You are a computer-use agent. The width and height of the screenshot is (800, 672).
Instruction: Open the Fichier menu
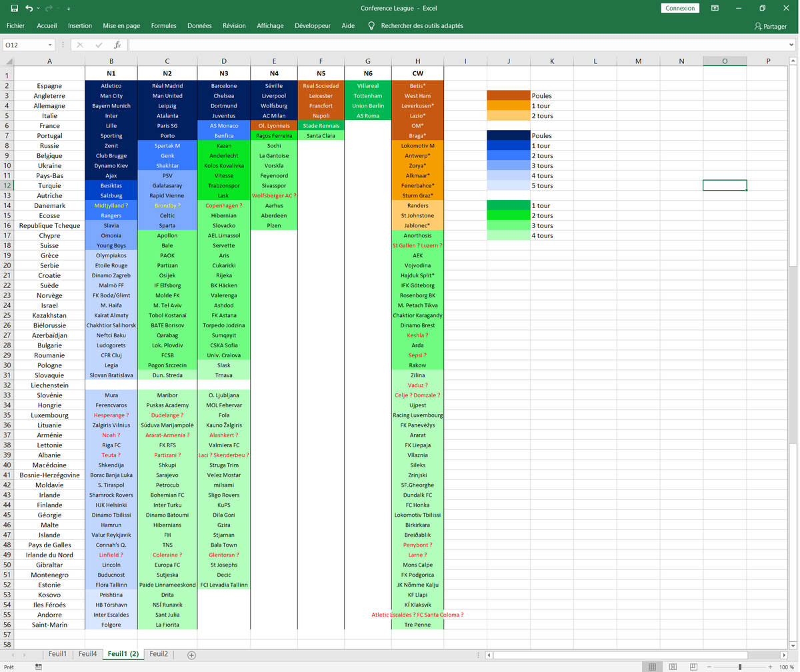tap(15, 26)
